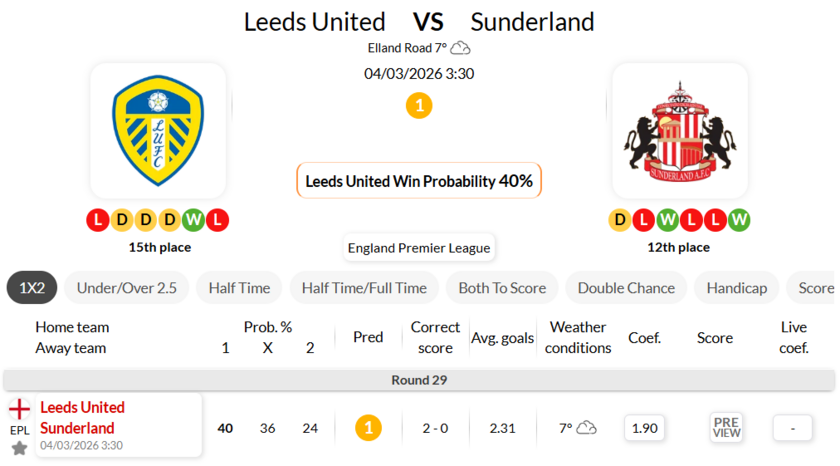840x466 pixels.
Task: Select the Double Chance tab
Action: 626,288
